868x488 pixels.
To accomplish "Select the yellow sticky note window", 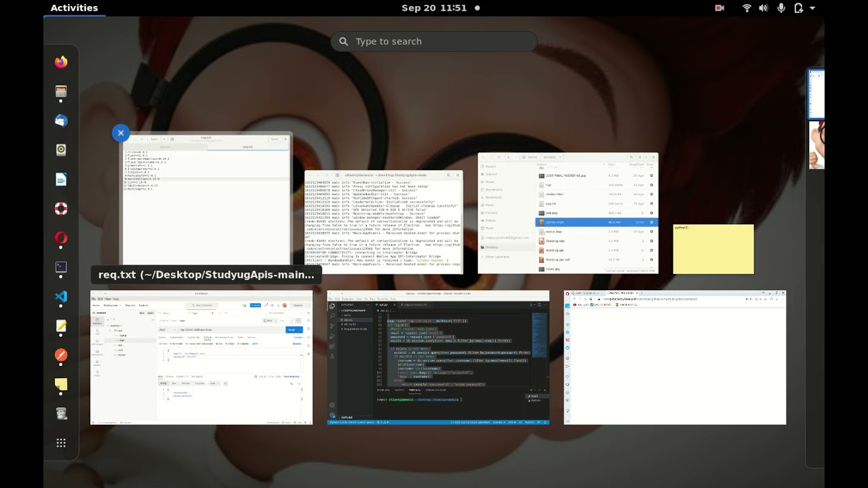I will [x=713, y=249].
